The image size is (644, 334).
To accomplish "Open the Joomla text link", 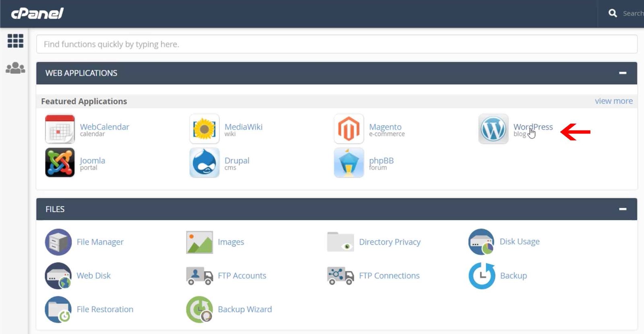I will tap(93, 161).
